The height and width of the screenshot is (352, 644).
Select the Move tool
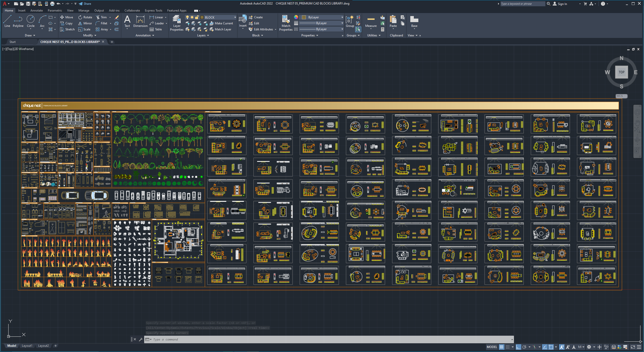click(x=67, y=17)
